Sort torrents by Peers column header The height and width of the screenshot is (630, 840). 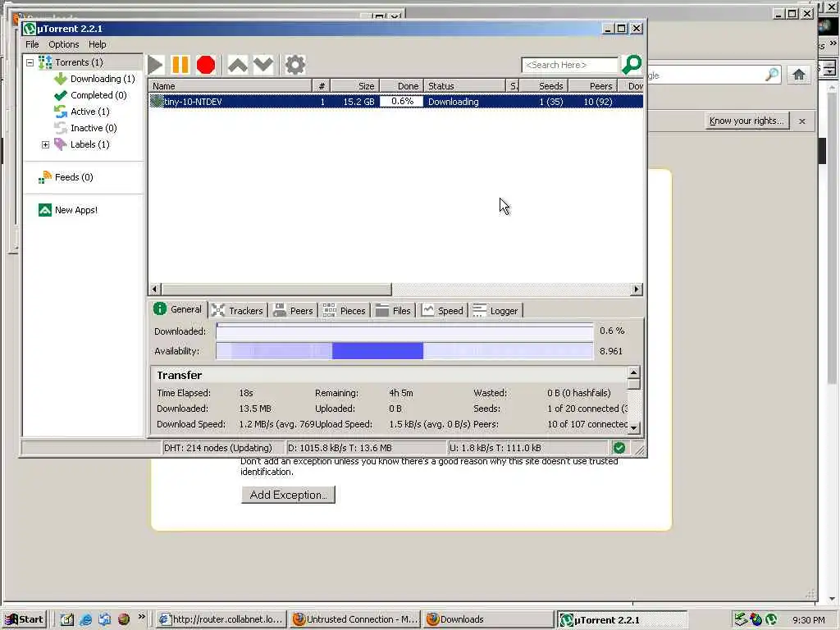pyautogui.click(x=594, y=85)
